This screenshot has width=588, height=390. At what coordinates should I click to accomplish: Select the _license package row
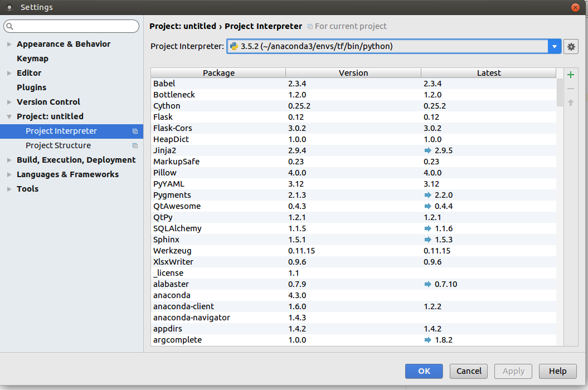(353, 273)
